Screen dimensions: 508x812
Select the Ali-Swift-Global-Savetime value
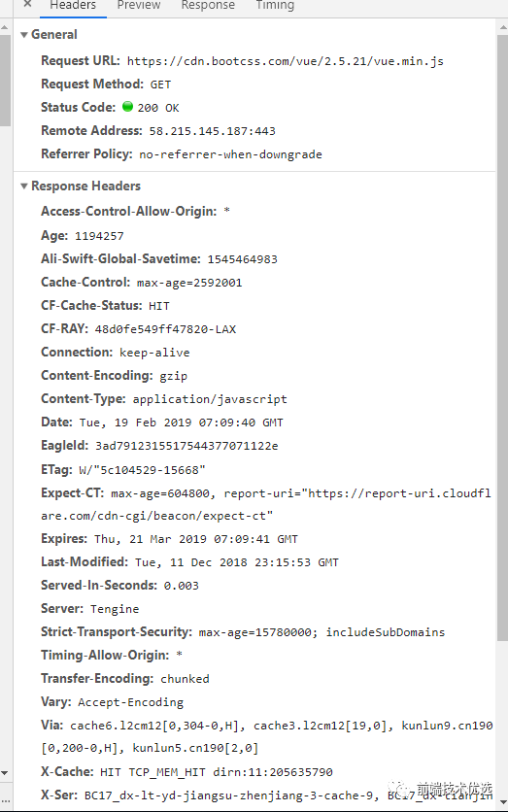pos(243,259)
